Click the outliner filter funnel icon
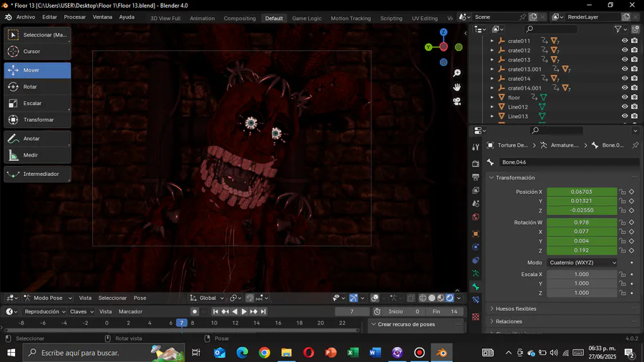Image resolution: width=644 pixels, height=362 pixels. click(x=618, y=29)
